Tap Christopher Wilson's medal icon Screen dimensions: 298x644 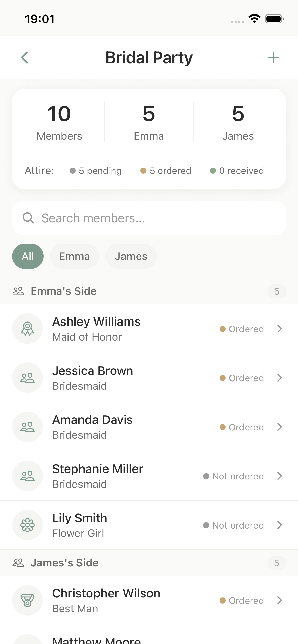click(x=28, y=600)
